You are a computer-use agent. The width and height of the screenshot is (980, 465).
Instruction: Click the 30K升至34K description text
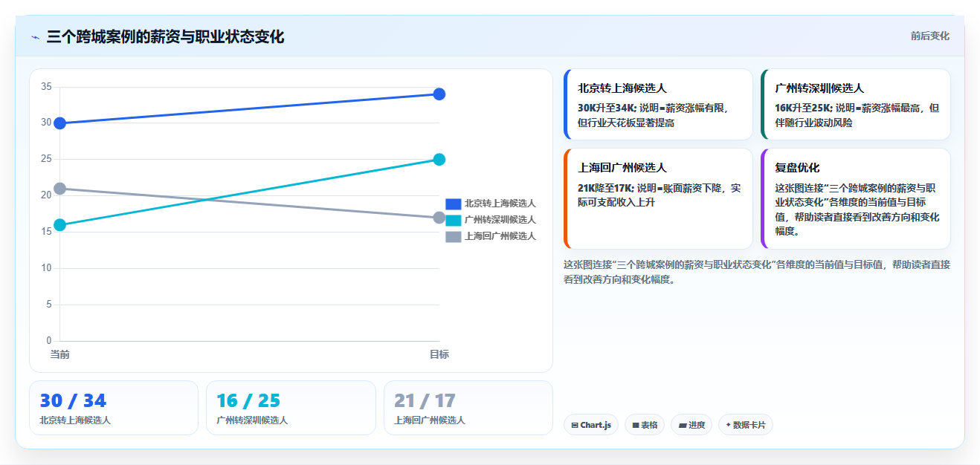[x=654, y=115]
